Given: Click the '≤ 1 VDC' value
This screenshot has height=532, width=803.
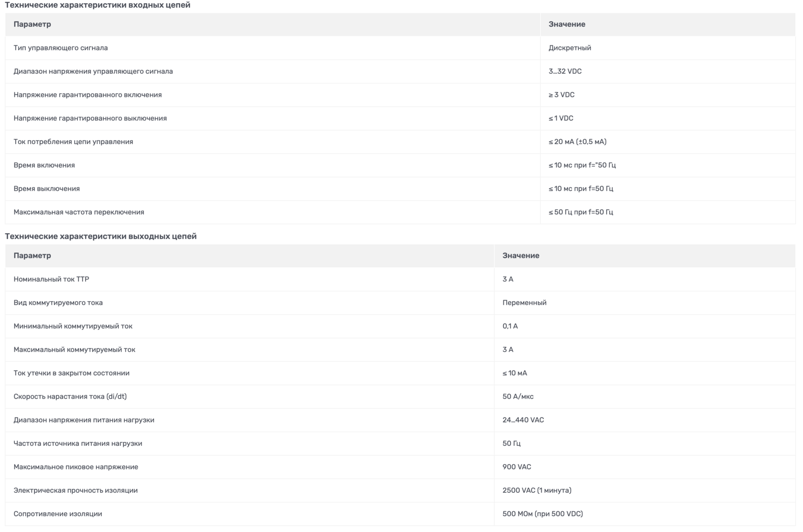Looking at the screenshot, I should click(561, 118).
